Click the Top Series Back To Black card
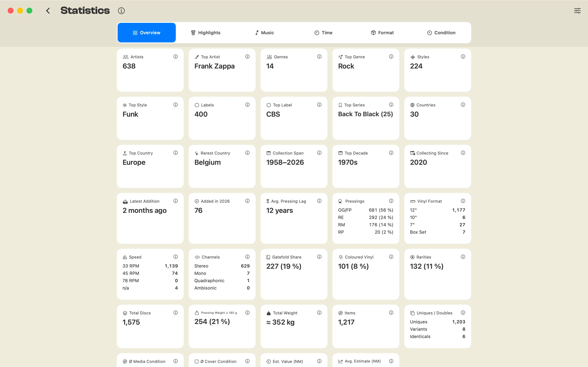This screenshot has height=367, width=588. [x=366, y=118]
